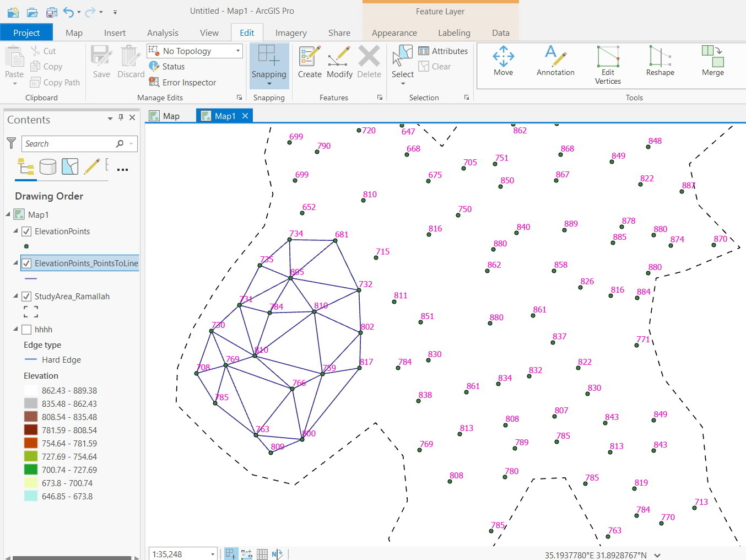Viewport: 746px width, 560px height.
Task: Choose the Move tool
Action: [504, 62]
